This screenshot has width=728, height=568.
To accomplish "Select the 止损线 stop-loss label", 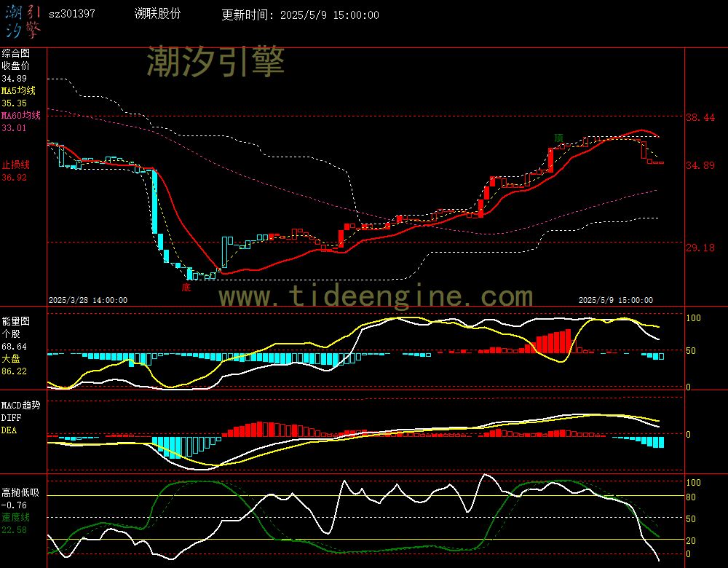I will point(16,165).
